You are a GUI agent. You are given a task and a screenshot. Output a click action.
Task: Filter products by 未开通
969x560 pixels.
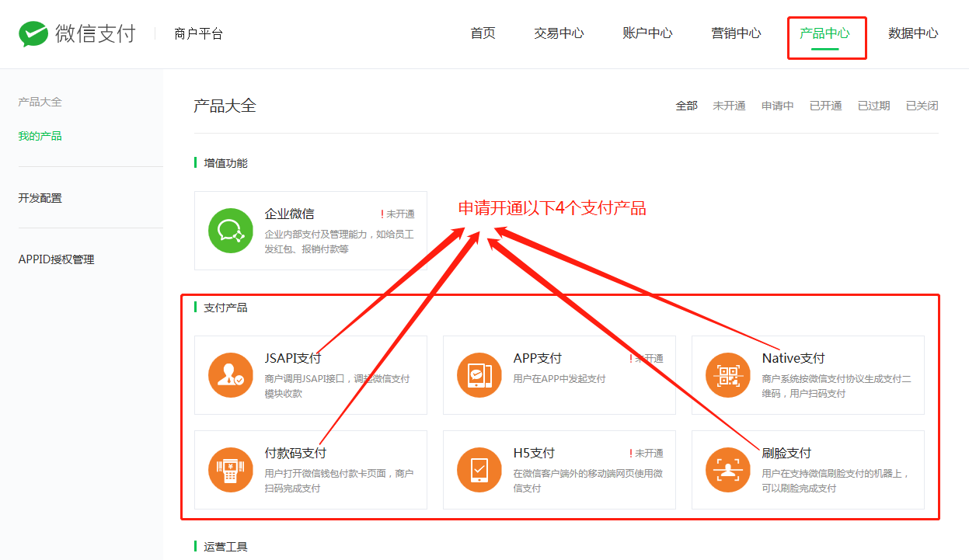tap(729, 106)
